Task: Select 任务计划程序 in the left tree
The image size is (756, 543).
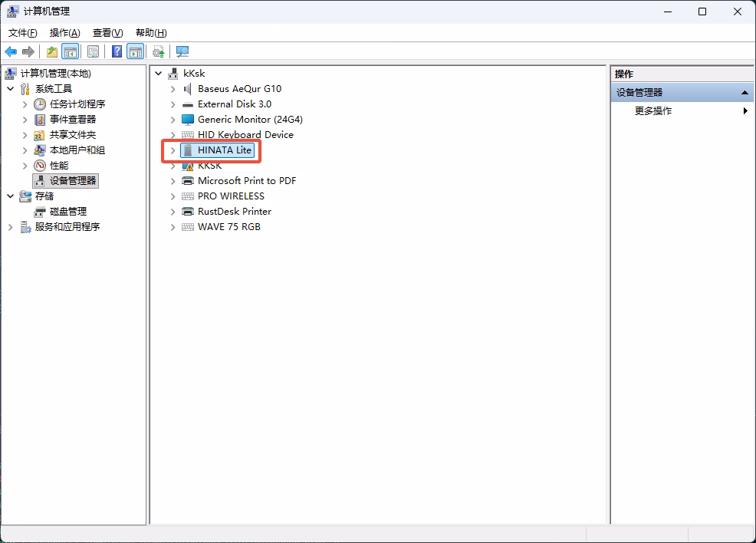Action: pyautogui.click(x=77, y=104)
